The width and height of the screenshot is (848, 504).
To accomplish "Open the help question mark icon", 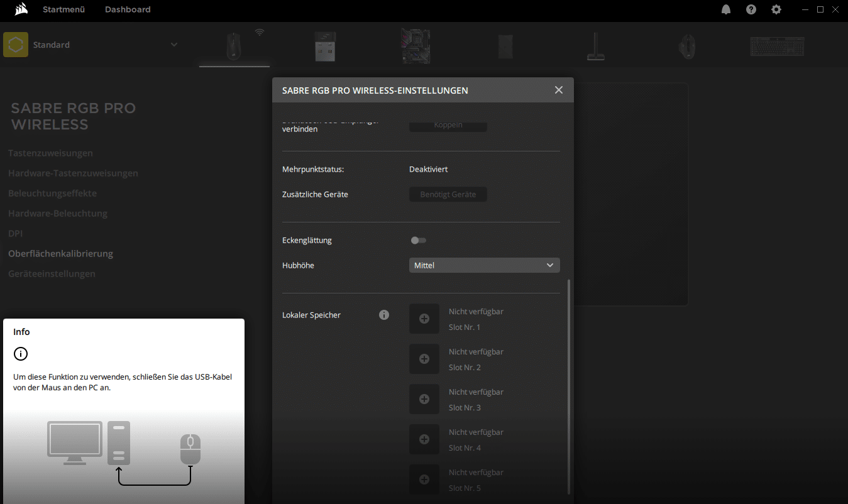I will (751, 9).
